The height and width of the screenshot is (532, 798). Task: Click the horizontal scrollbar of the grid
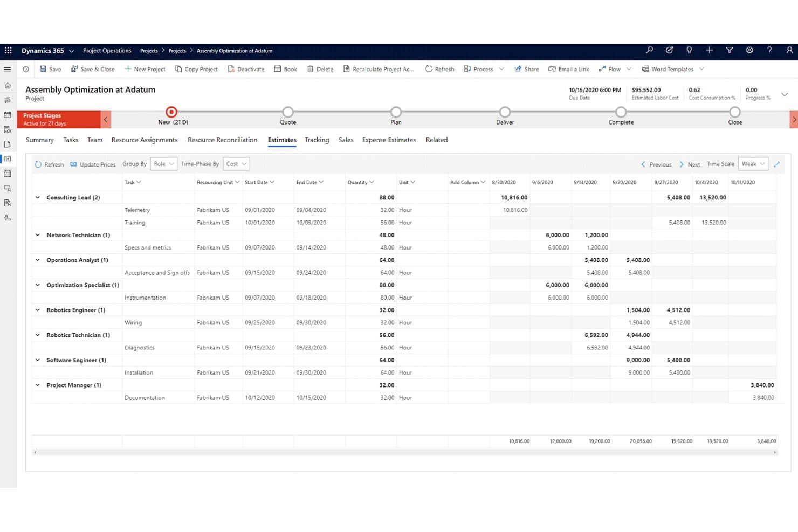pyautogui.click(x=404, y=453)
